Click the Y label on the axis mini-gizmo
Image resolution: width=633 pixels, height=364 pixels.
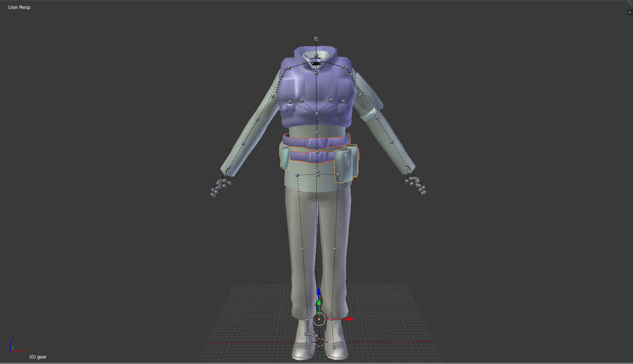click(x=13, y=347)
